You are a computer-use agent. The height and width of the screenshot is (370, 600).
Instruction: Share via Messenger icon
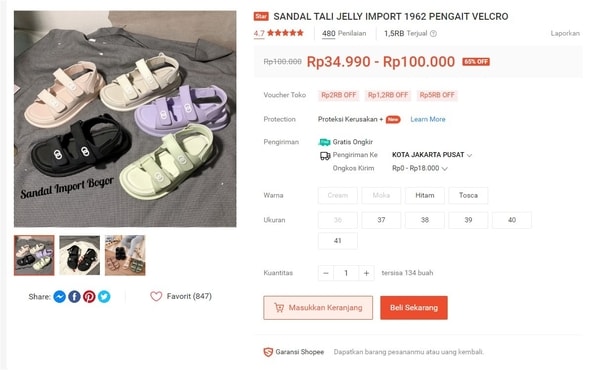coord(60,297)
